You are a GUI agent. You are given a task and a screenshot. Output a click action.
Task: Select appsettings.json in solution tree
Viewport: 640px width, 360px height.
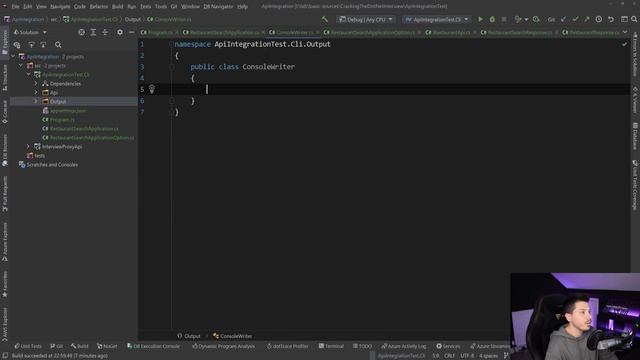tap(68, 111)
